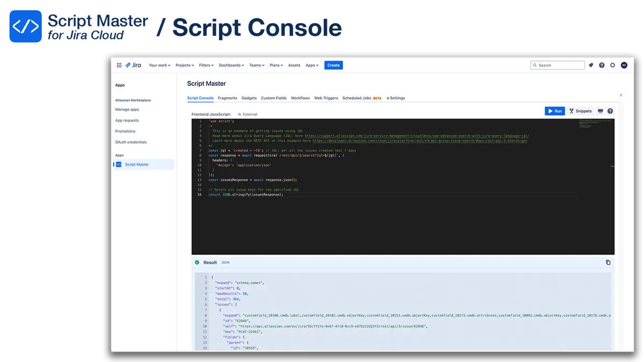644x362 pixels.
Task: Copy result with the clipboard icon
Action: [608, 262]
